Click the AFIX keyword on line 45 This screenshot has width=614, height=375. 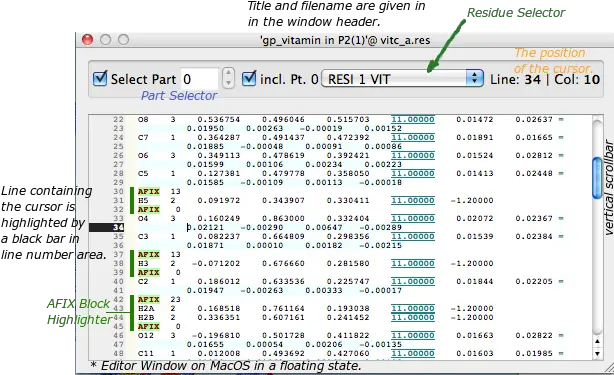[x=148, y=326]
